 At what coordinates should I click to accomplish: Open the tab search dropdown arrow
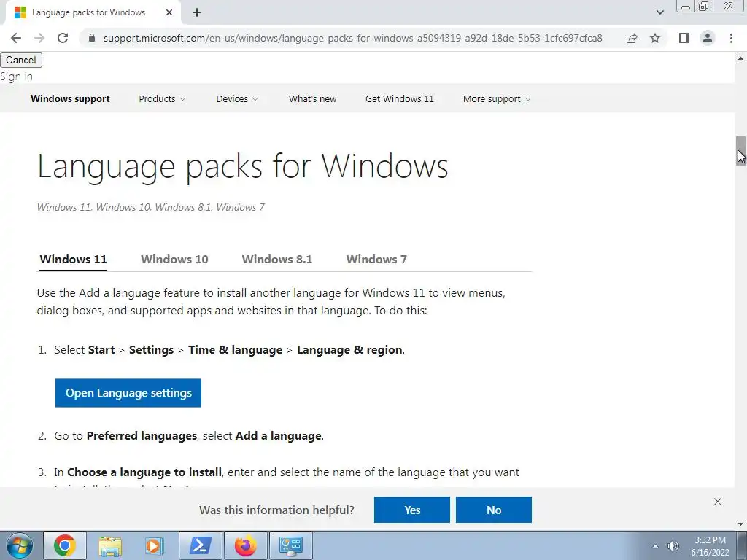click(659, 12)
